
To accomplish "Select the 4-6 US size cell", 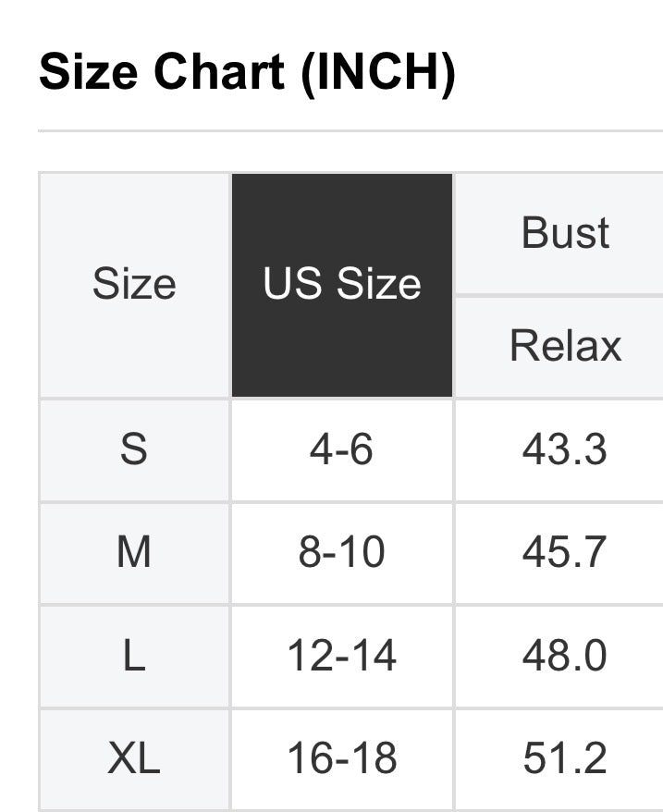I will click(342, 450).
